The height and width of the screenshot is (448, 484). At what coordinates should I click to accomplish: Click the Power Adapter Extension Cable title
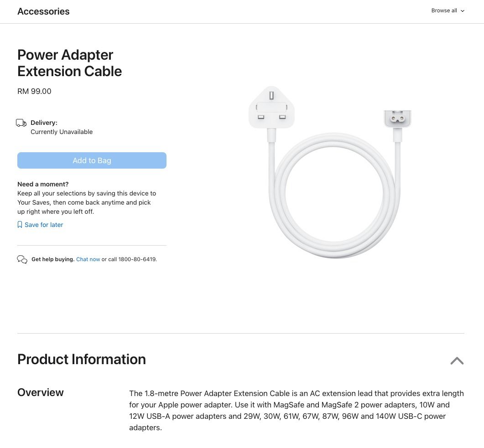[69, 63]
